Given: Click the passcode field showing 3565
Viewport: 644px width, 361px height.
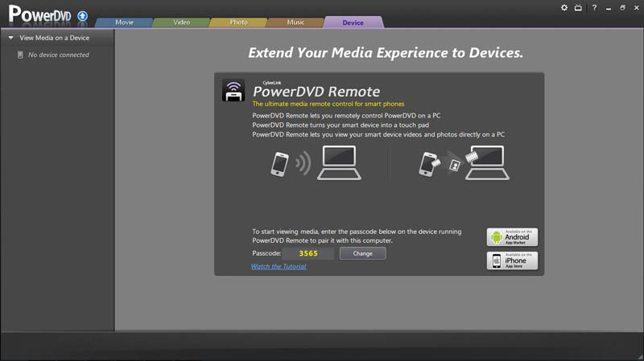Looking at the screenshot, I should [x=308, y=253].
